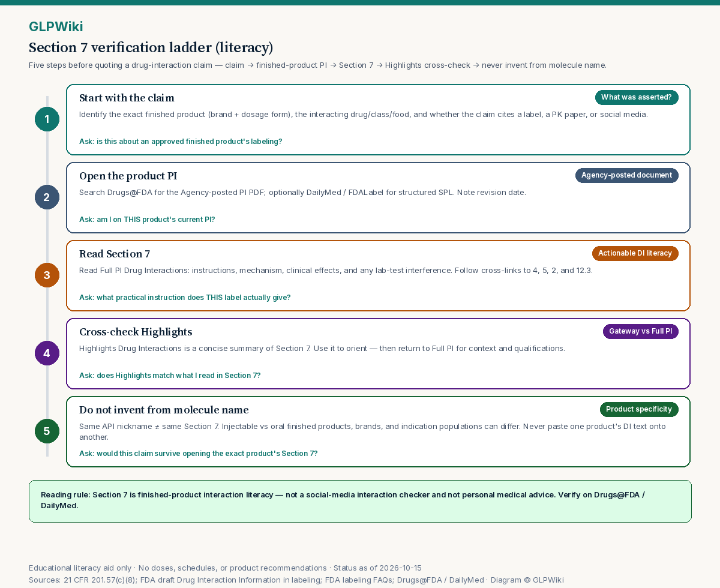The height and width of the screenshot is (588, 720).
Task: Click 'Ask: is this about an approved finished product's labeling?'
Action: coord(181,142)
